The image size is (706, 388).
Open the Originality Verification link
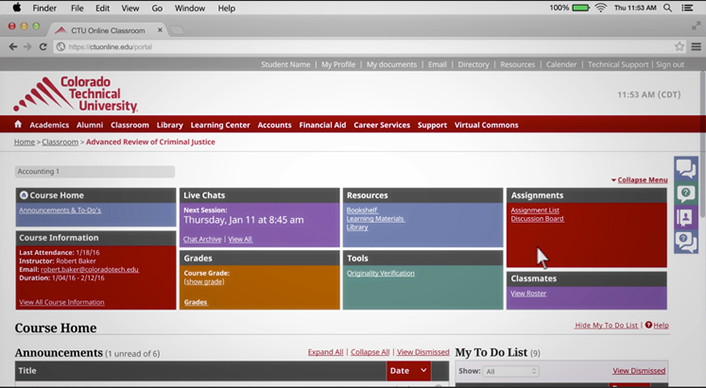click(380, 273)
